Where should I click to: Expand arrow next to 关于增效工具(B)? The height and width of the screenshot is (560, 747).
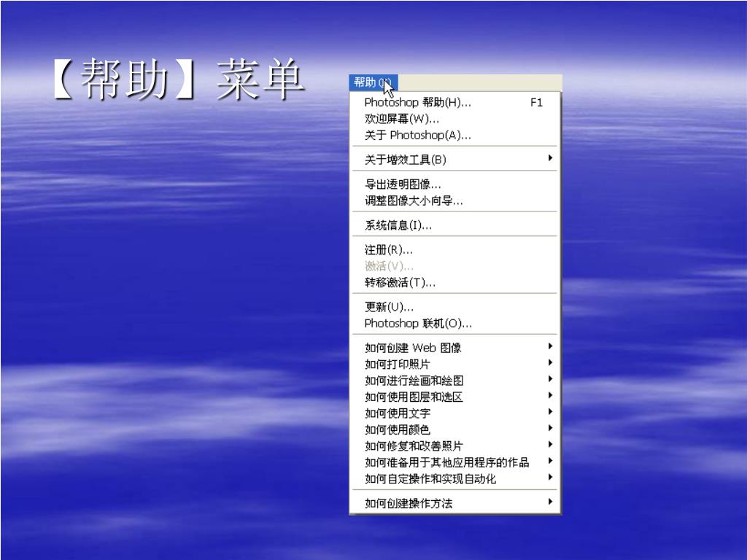550,157
